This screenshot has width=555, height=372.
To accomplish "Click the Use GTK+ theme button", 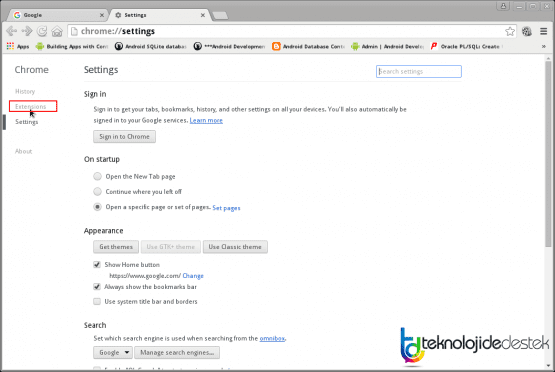I will tap(171, 247).
